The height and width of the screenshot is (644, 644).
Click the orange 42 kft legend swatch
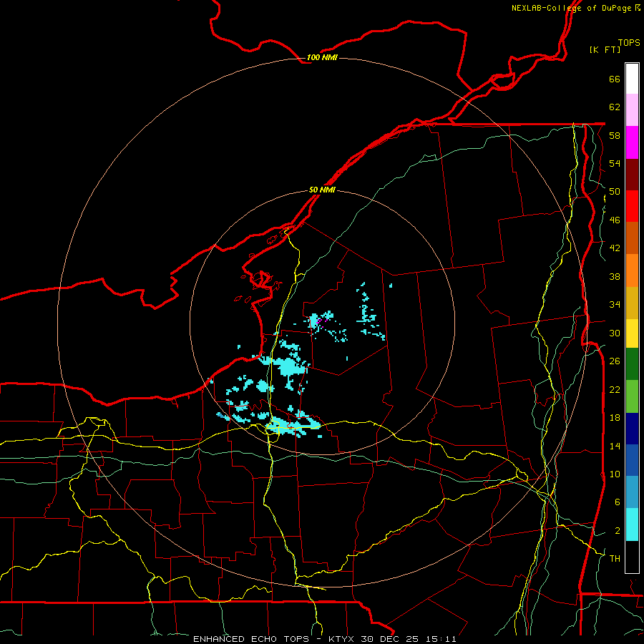coord(632,270)
